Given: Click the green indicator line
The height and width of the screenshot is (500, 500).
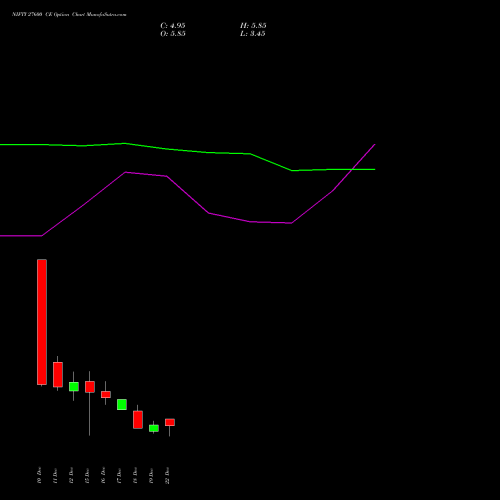Looking at the screenshot, I should (x=208, y=152).
